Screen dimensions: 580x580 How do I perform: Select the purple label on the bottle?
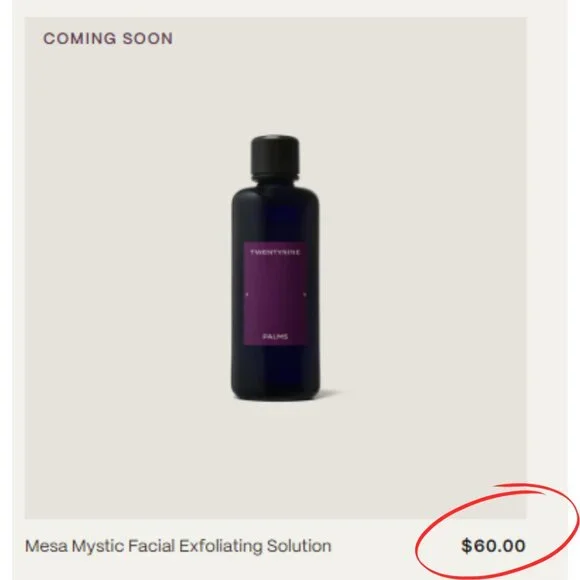275,294
